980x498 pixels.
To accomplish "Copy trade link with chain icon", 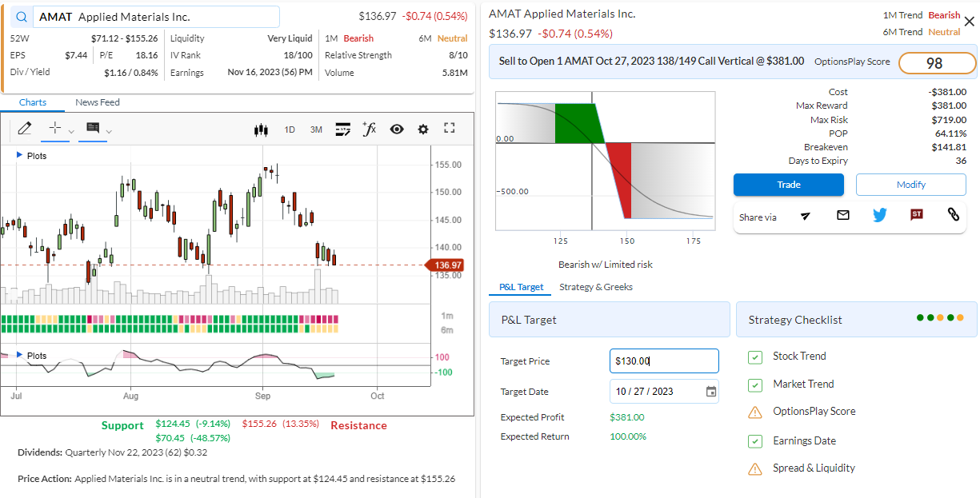I will pos(953,214).
